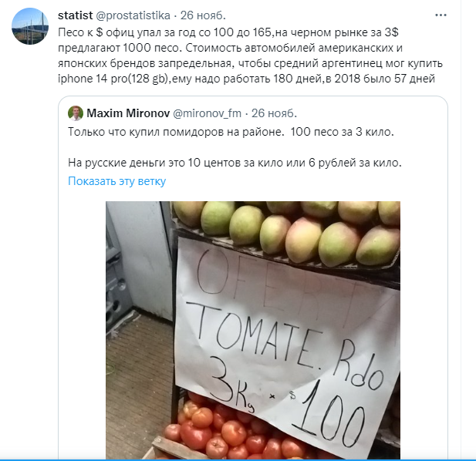
Task: Open the statist display name link
Action: (x=75, y=15)
